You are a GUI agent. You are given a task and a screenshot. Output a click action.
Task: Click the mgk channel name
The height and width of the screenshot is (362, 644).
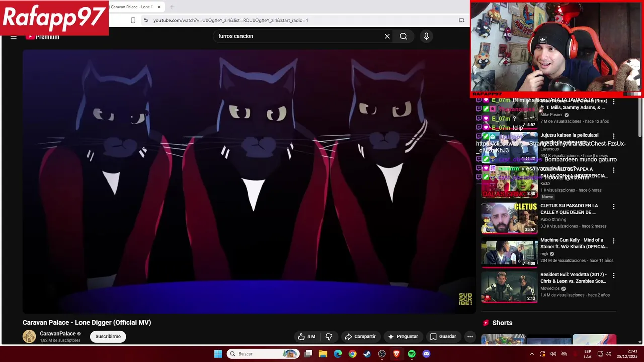click(544, 254)
